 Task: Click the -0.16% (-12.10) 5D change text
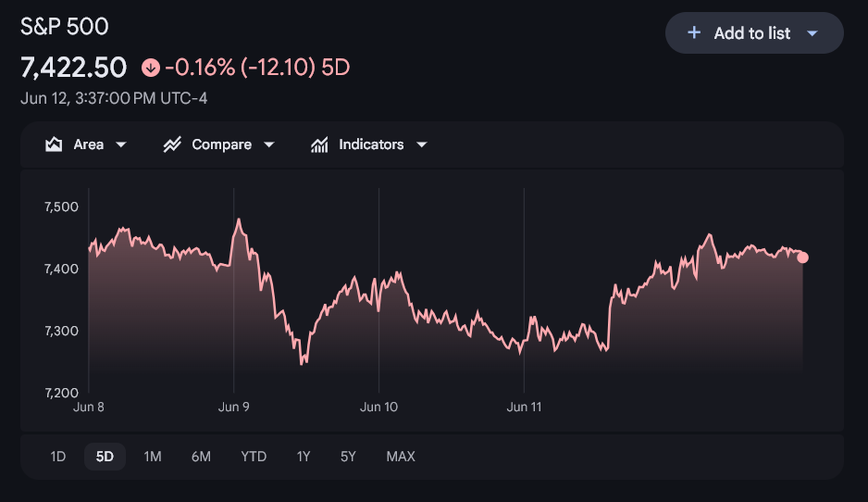257,68
